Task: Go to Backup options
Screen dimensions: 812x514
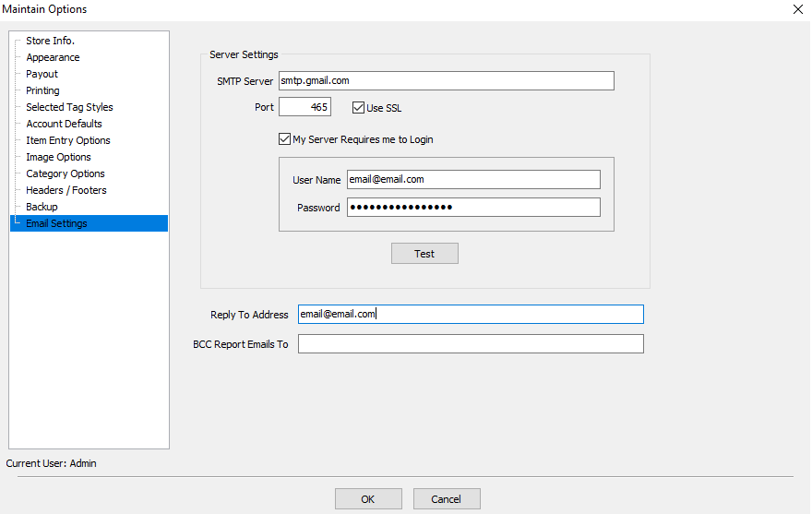Action: pyautogui.click(x=42, y=206)
